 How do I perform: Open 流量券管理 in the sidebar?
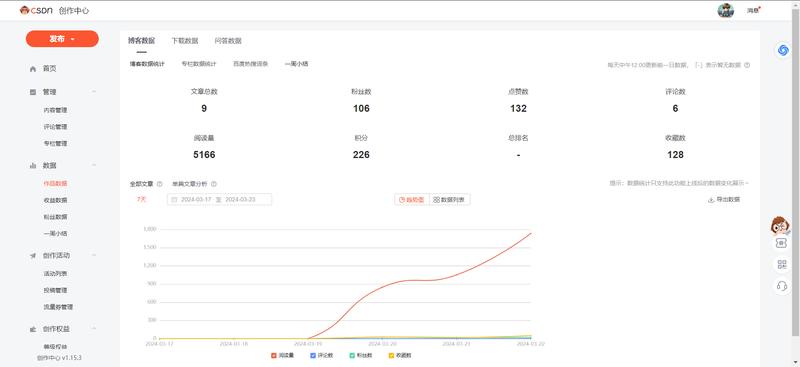(x=58, y=307)
